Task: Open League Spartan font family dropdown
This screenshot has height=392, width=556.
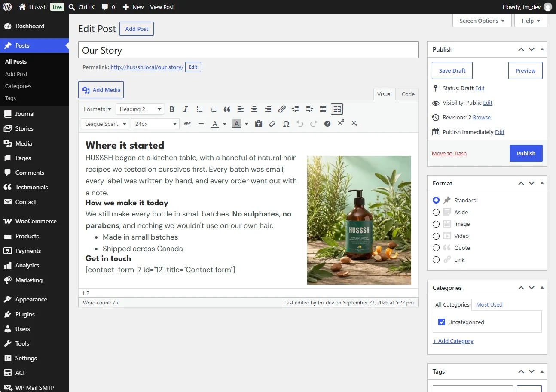Action: (105, 124)
